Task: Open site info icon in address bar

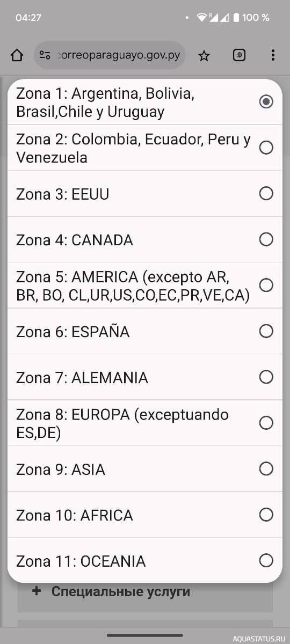Action: tap(45, 55)
